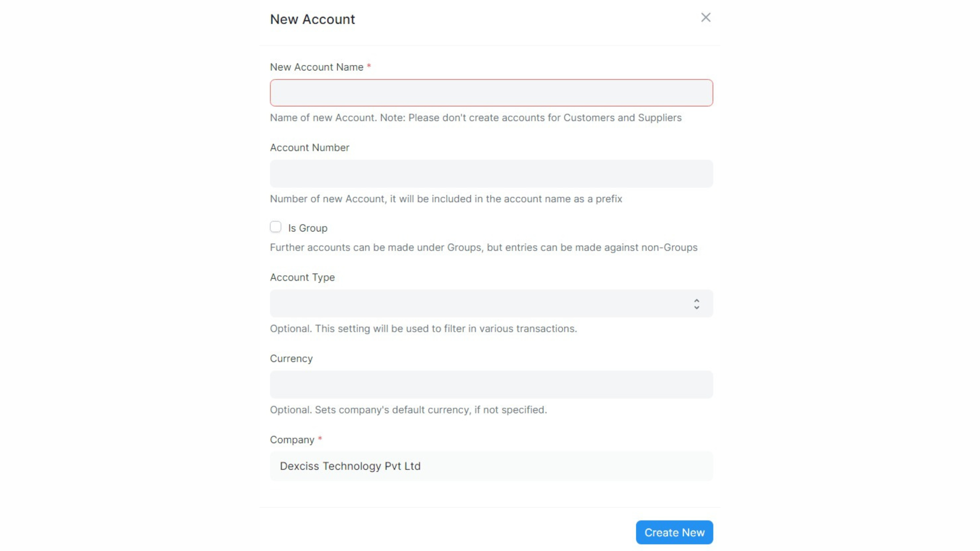The width and height of the screenshot is (980, 551).
Task: Click the Company field label
Action: (x=292, y=440)
